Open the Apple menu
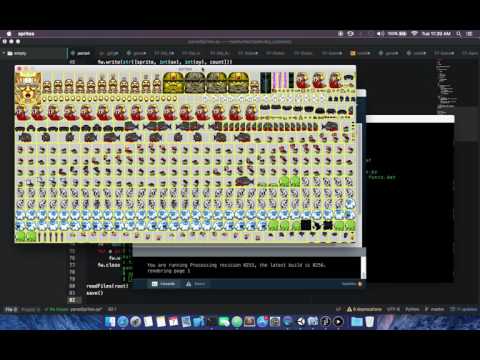The image size is (480, 360). (x=9, y=34)
